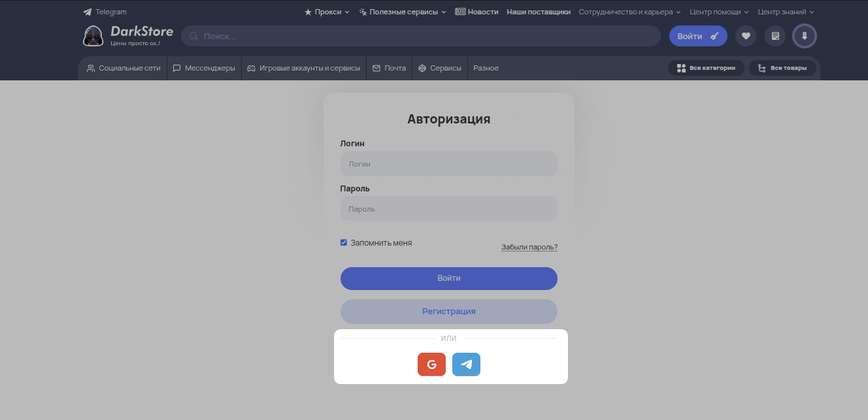This screenshot has width=868, height=420.
Task: Open the Telegram link in top bar
Action: coord(105,12)
